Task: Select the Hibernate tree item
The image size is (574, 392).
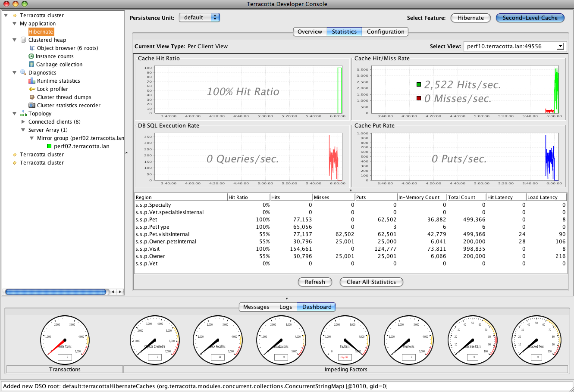Action: coord(41,32)
